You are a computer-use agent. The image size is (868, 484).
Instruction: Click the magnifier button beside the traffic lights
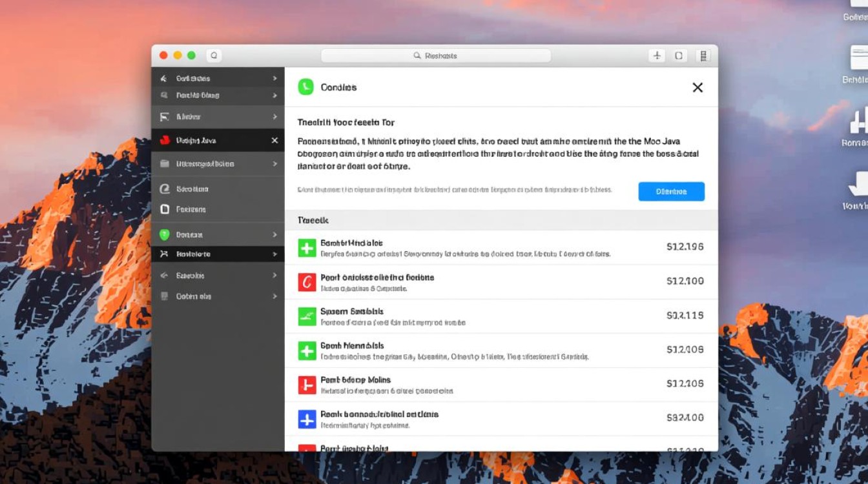214,55
